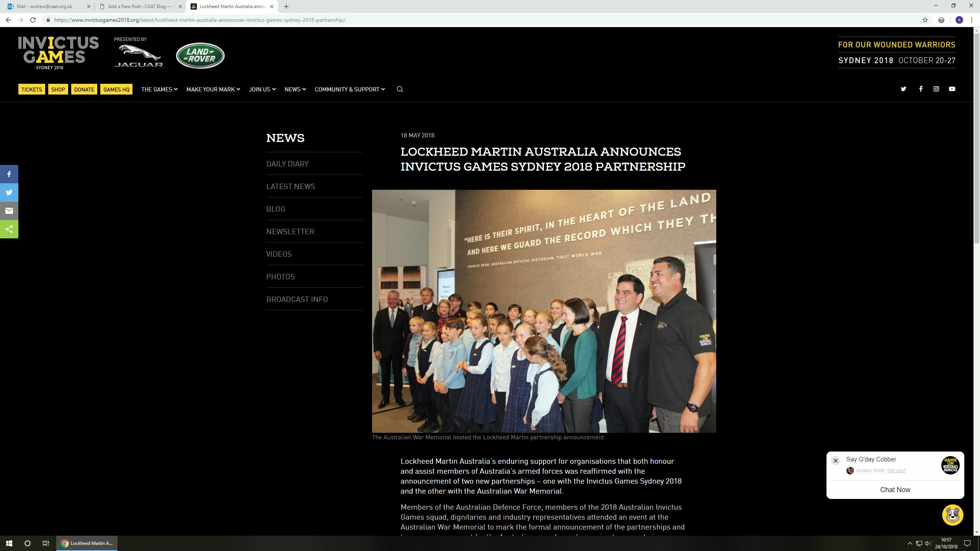The image size is (980, 551).
Task: Click the article headline text
Action: click(543, 159)
